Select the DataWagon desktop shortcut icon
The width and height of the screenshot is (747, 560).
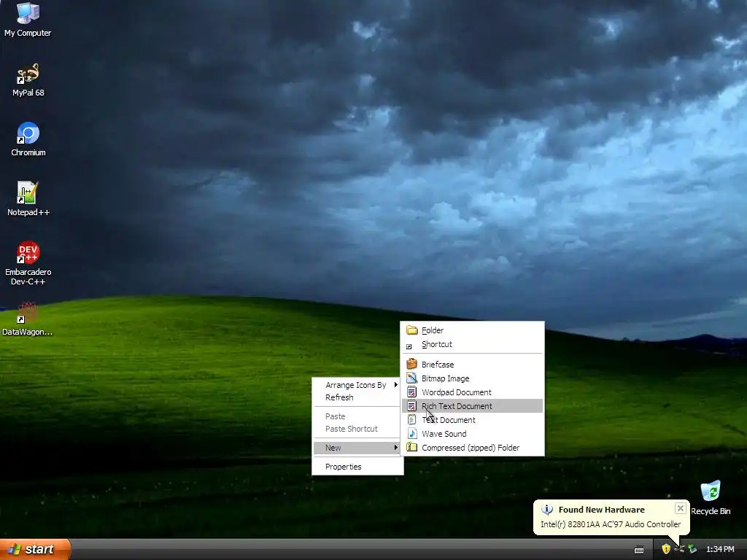[x=27, y=318]
